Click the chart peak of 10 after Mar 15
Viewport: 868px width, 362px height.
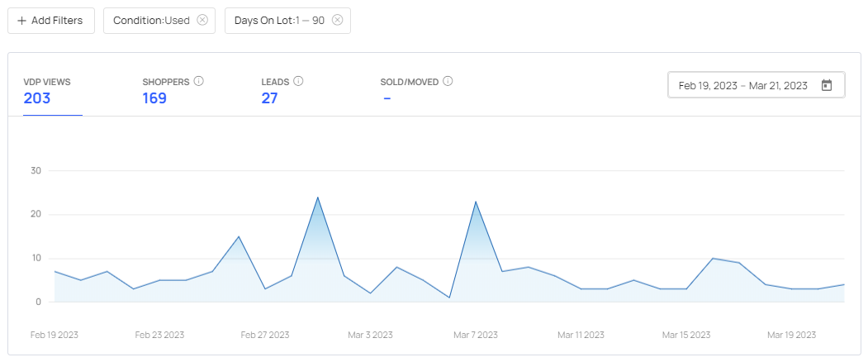pyautogui.click(x=713, y=259)
